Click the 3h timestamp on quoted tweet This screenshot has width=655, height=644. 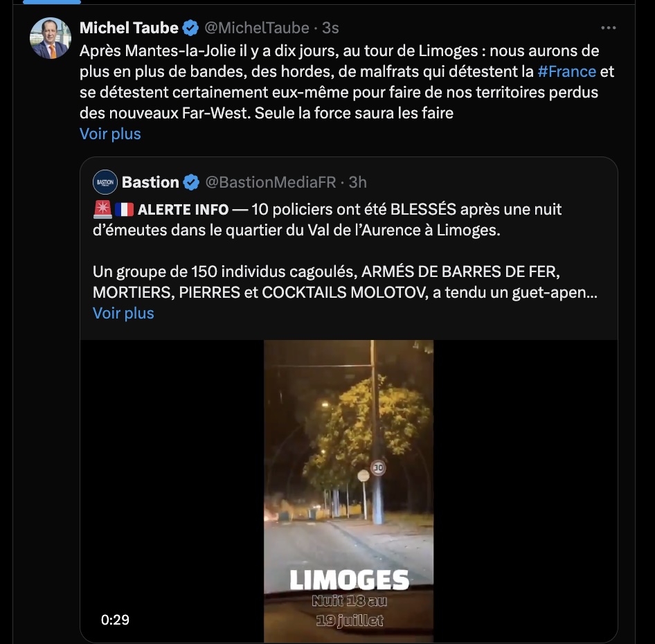pos(357,182)
